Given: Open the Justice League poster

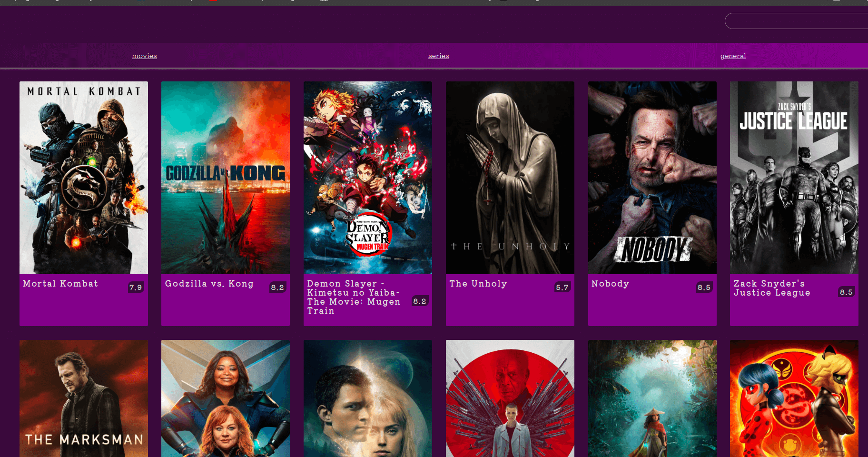Looking at the screenshot, I should point(794,178).
